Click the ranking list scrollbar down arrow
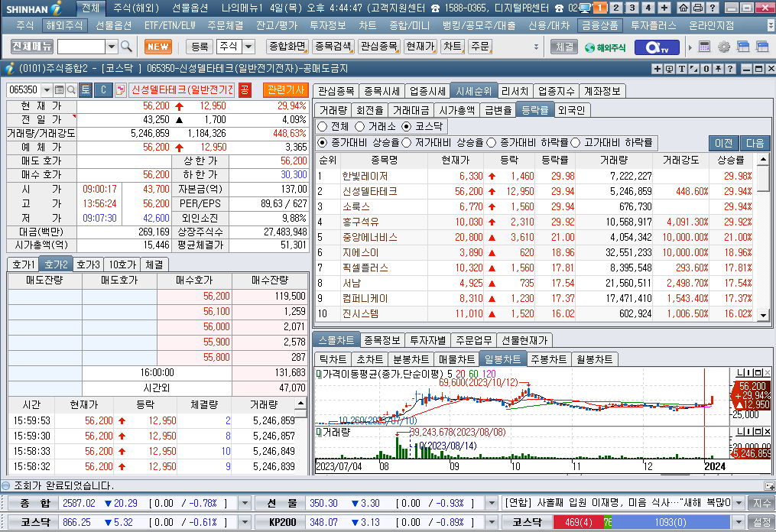 (x=763, y=315)
